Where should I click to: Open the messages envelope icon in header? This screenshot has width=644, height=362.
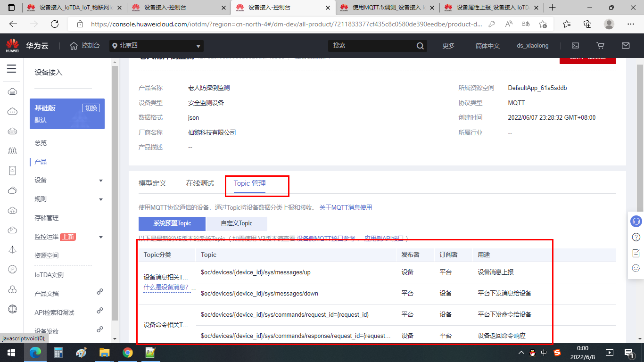(626, 46)
